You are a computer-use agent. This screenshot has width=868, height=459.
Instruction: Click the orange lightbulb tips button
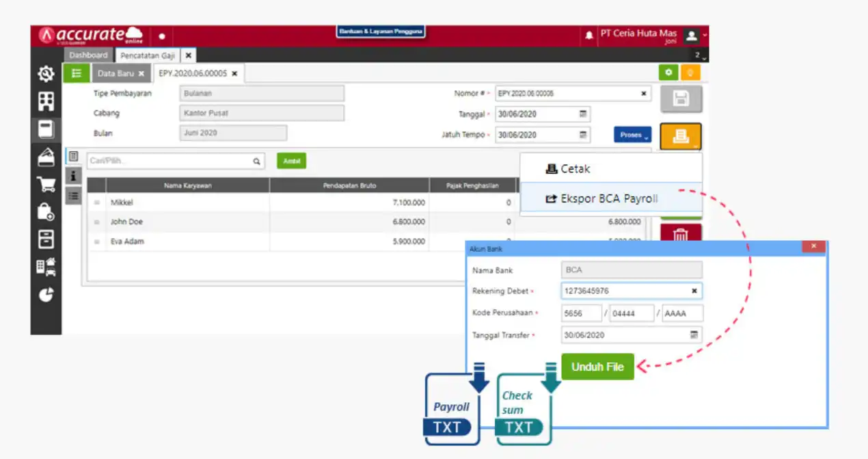690,73
